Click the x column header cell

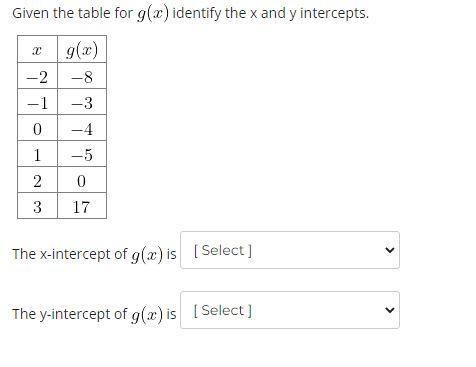pyautogui.click(x=37, y=49)
